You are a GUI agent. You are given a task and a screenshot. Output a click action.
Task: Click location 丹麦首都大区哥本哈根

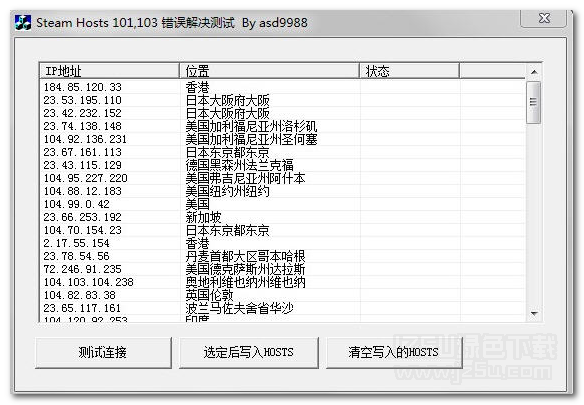(x=245, y=256)
